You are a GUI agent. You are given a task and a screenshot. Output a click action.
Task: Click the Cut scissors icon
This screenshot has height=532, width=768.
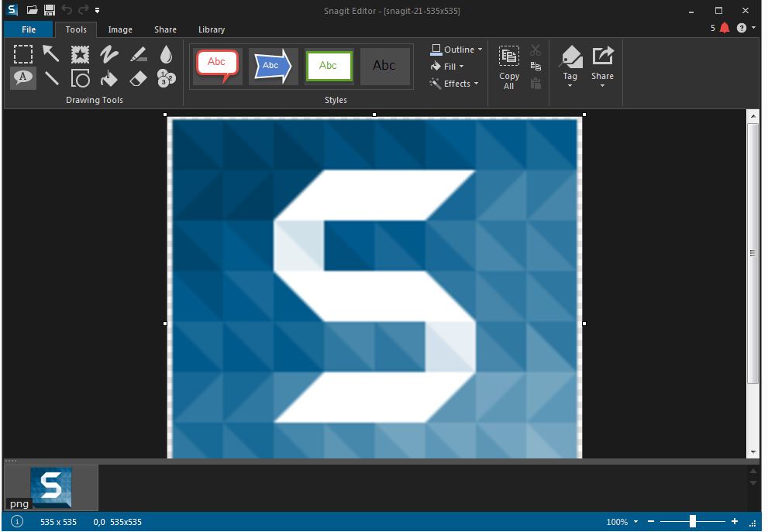tap(536, 50)
